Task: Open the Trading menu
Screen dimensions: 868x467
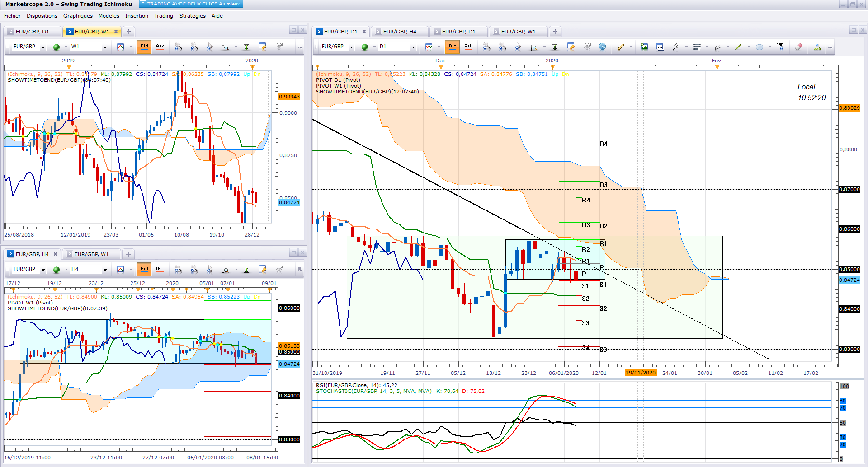Action: (x=163, y=16)
